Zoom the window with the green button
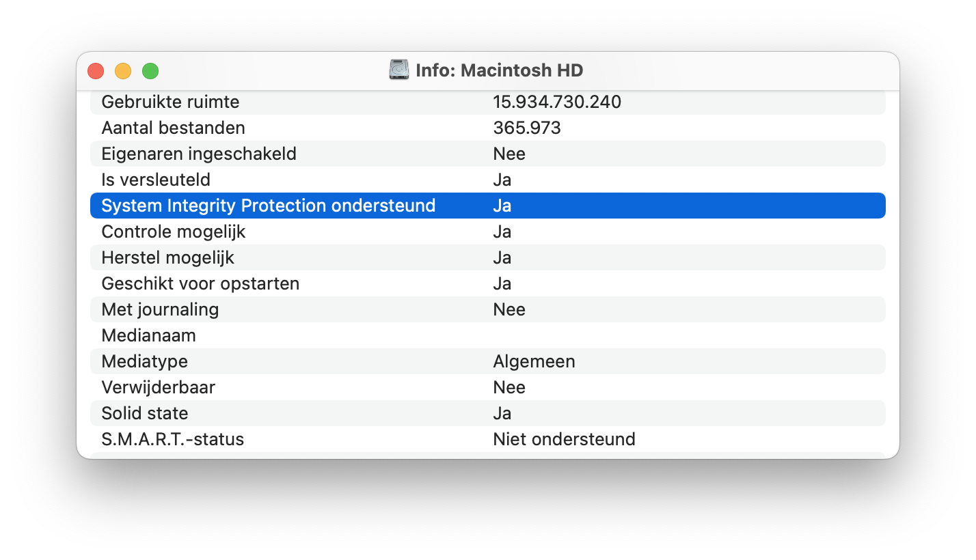This screenshot has width=976, height=560. [150, 71]
